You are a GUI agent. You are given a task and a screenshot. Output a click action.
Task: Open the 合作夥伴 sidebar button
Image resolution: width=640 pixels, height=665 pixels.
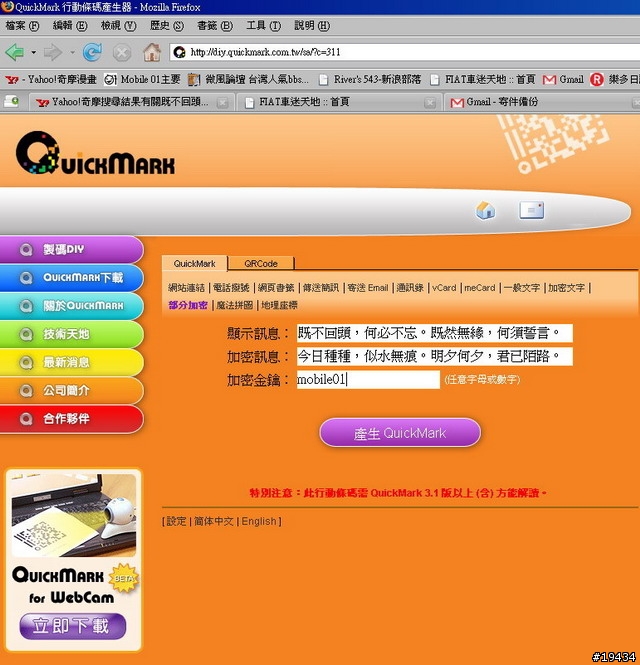[71, 419]
